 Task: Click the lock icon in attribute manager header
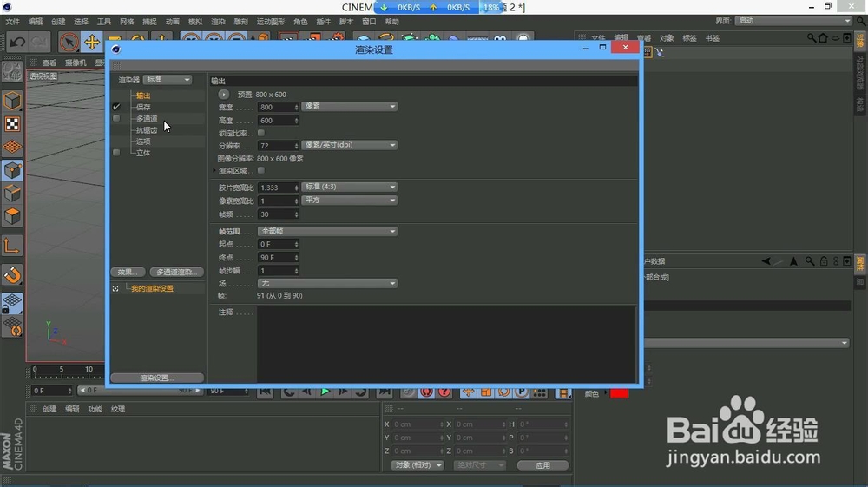(x=824, y=261)
